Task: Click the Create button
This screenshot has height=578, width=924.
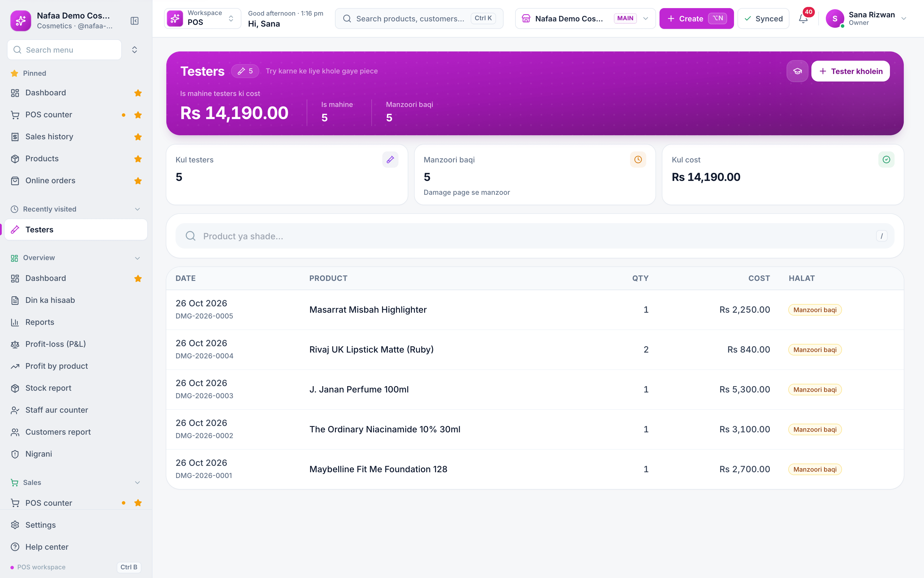Action: pyautogui.click(x=696, y=18)
